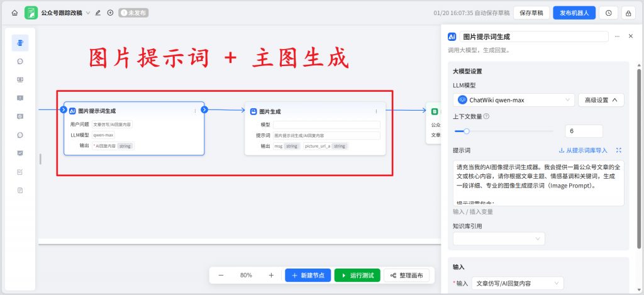Expand prompt editor with fullscreen icon
The image size is (644, 295).
(x=619, y=150)
